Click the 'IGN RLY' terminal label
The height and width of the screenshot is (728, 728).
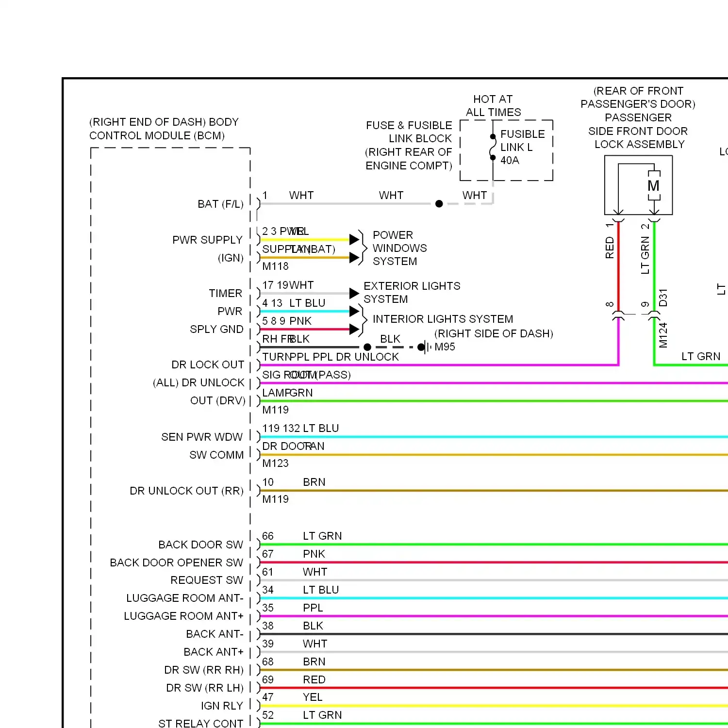click(x=222, y=706)
